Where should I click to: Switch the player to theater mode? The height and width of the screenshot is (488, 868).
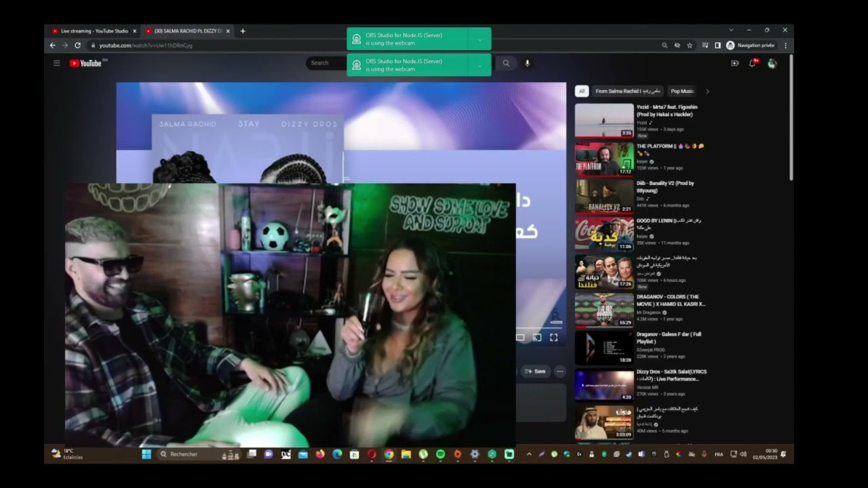(520, 337)
